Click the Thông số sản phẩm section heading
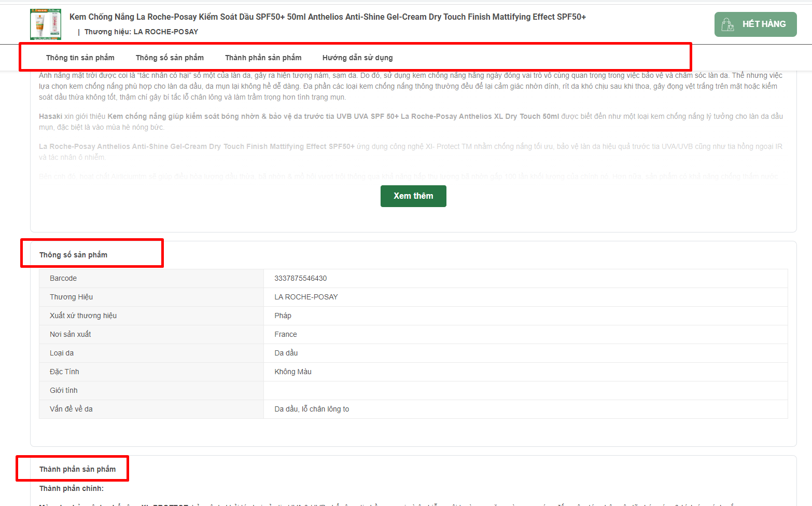 [74, 255]
